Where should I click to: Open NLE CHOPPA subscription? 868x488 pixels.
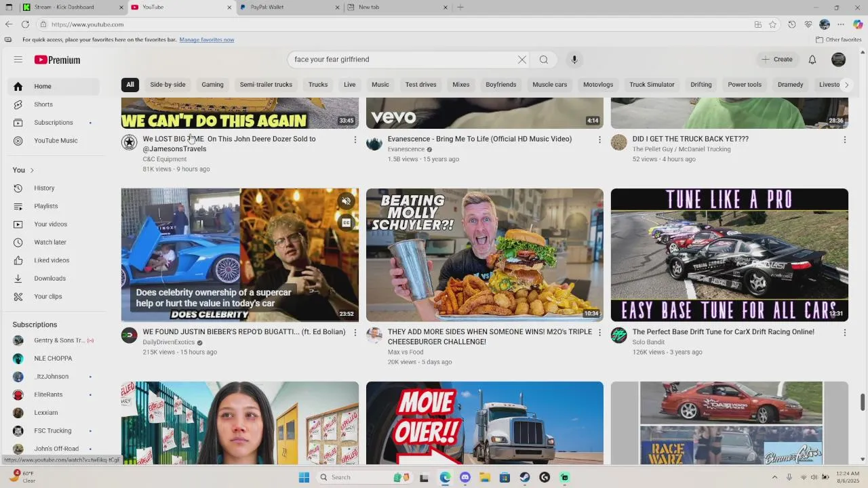pos(54,359)
